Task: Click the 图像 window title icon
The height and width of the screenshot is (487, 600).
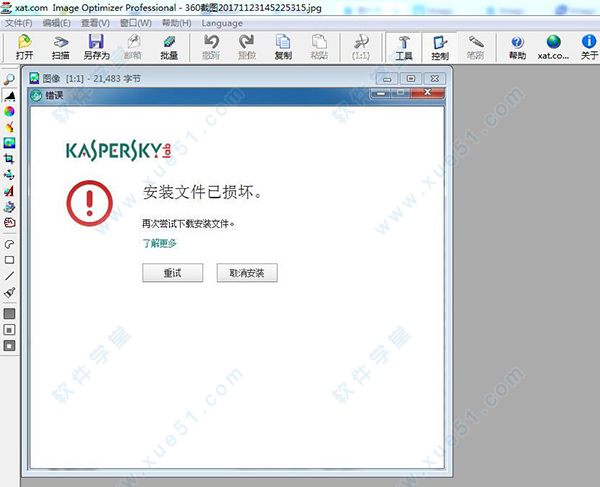Action: coord(34,78)
